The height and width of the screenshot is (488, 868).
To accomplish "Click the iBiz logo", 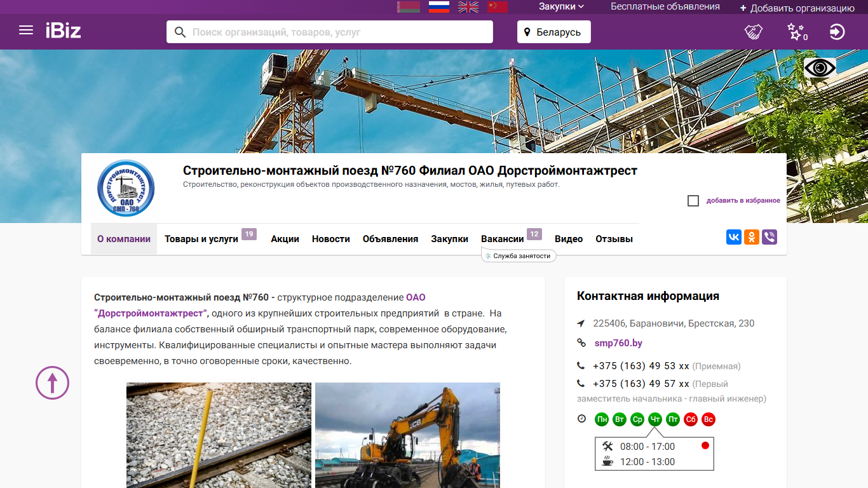I will pos(63,30).
